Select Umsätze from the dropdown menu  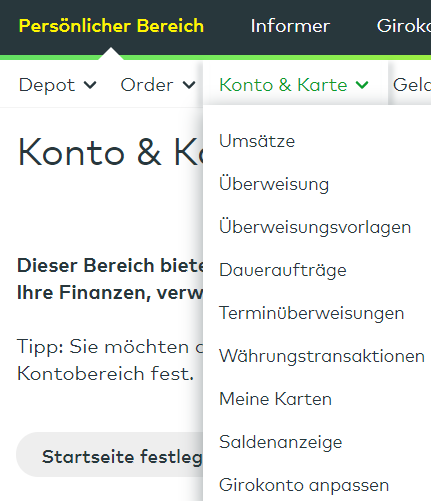coord(257,141)
